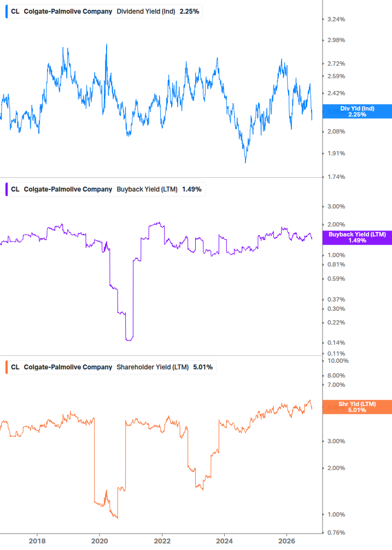Screen dimensions: 392x550
Task: Click the 0.11% buyback yield axis label
Action: click(x=336, y=354)
